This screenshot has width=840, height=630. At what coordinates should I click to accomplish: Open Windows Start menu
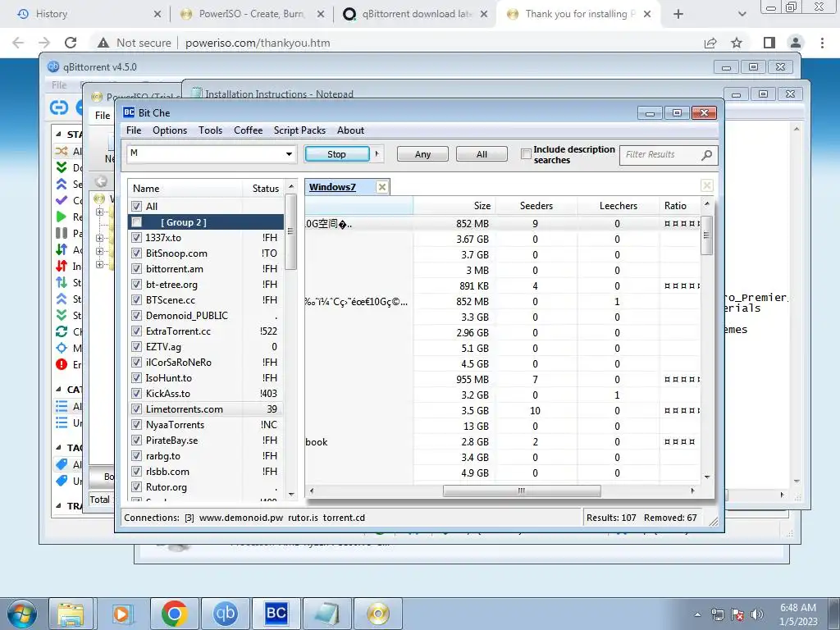[x=22, y=614]
